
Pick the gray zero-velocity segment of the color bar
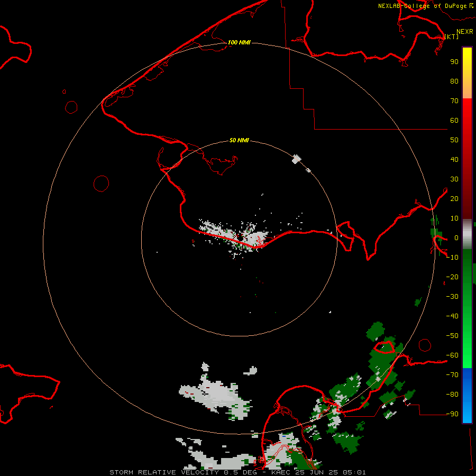click(467, 234)
